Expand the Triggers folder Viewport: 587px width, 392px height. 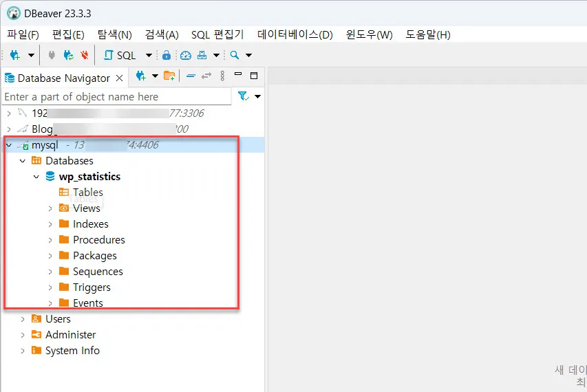point(50,287)
